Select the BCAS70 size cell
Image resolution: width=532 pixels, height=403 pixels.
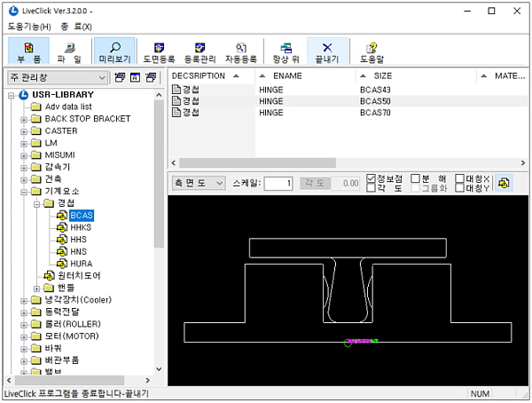[375, 113]
